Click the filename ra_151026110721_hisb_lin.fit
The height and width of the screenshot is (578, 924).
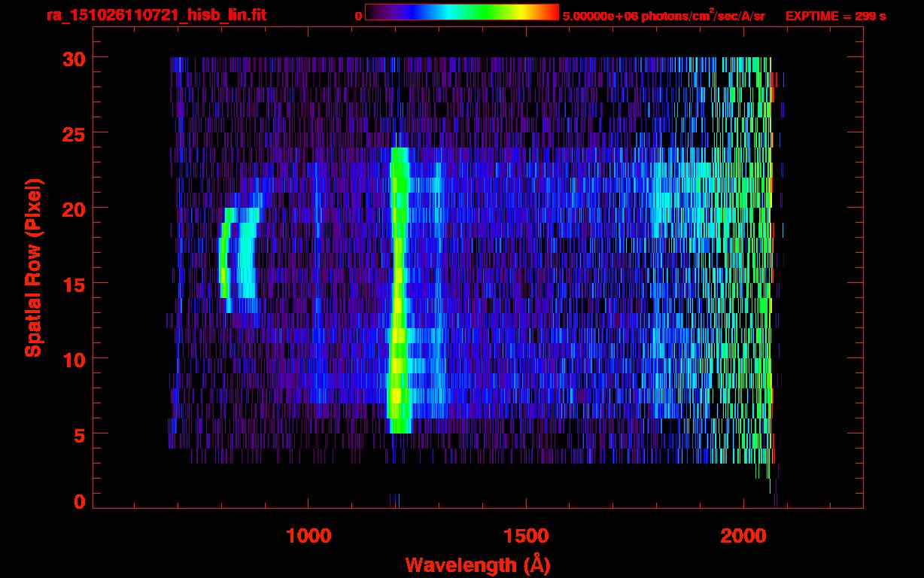(x=156, y=15)
